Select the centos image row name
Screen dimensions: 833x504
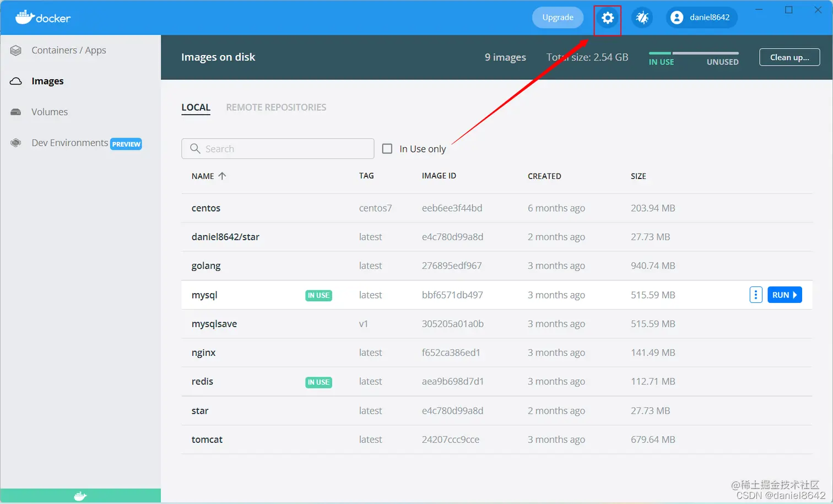(x=206, y=208)
